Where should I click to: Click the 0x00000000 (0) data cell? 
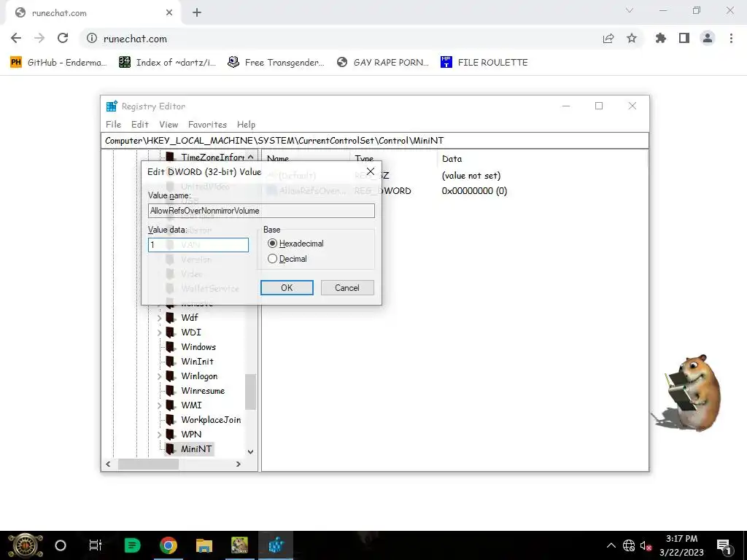pos(474,191)
